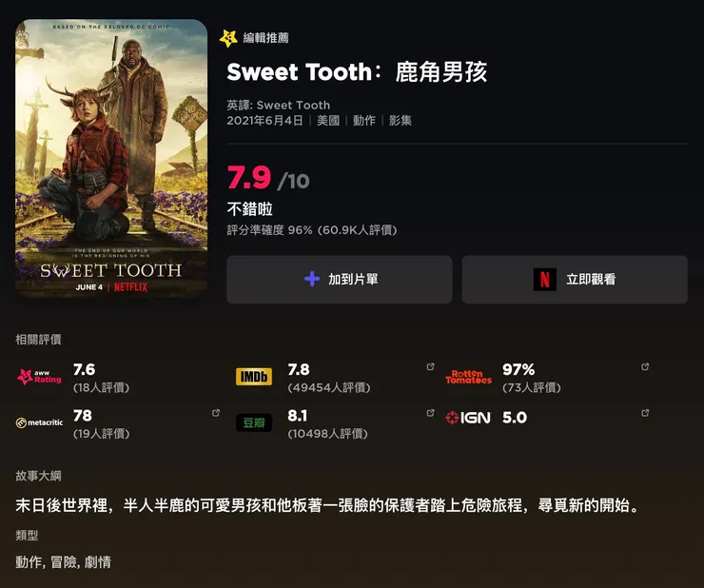Click the aww Rating logo

[39, 377]
